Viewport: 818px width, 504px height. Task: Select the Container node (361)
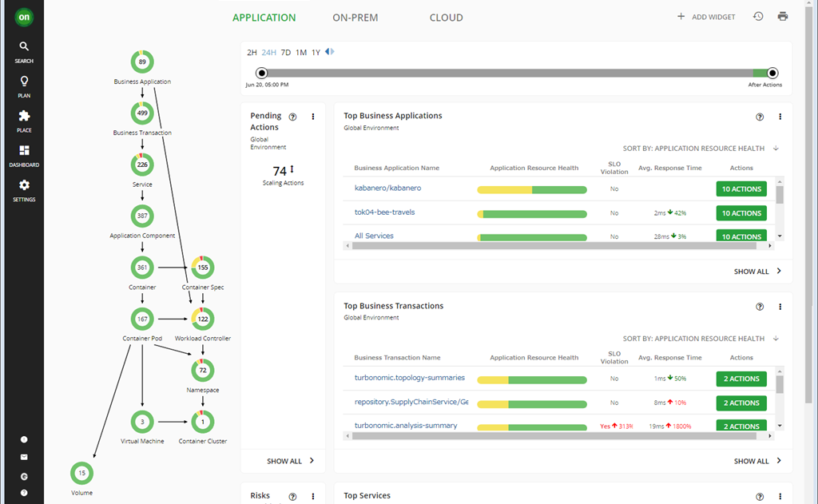[142, 267]
